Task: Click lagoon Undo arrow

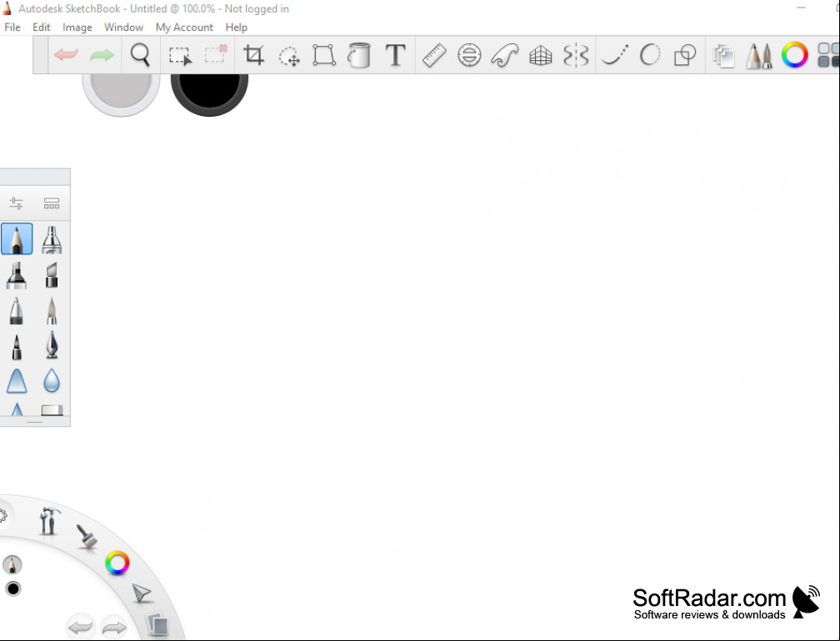Action: point(81,626)
